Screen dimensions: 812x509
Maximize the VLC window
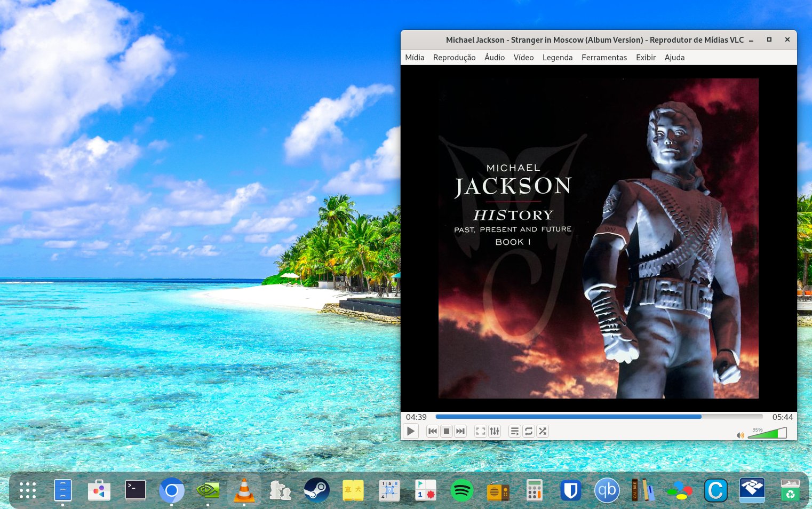[x=769, y=40]
